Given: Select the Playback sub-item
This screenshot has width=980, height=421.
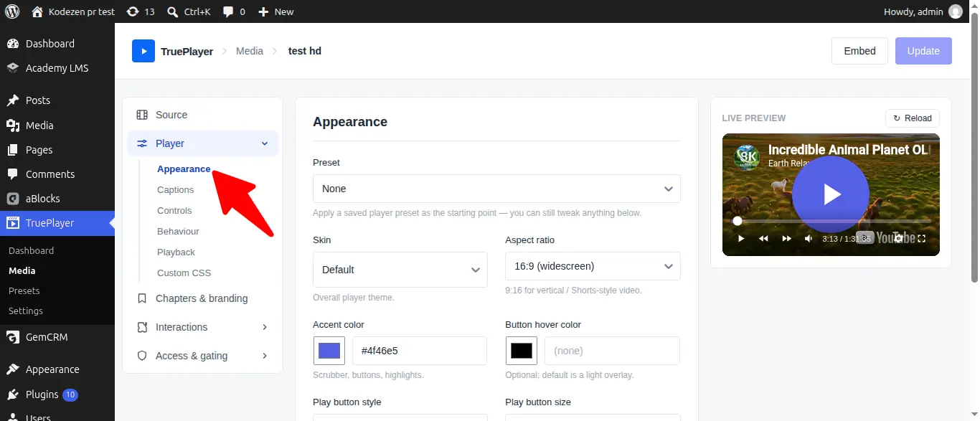Looking at the screenshot, I should point(176,252).
